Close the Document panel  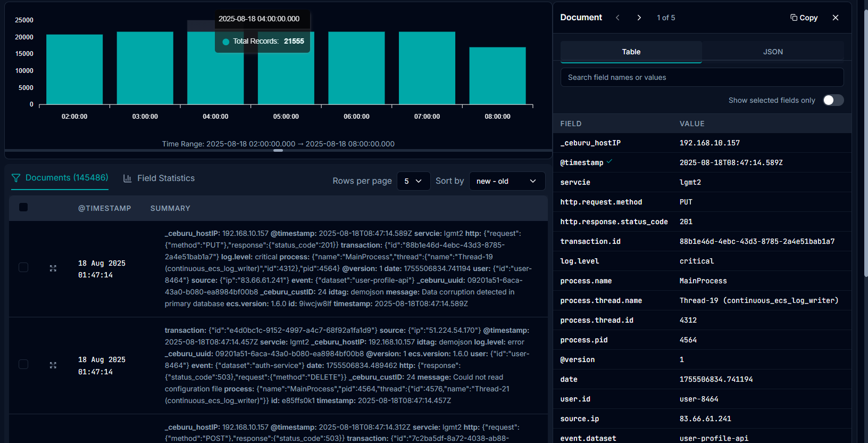(x=836, y=18)
